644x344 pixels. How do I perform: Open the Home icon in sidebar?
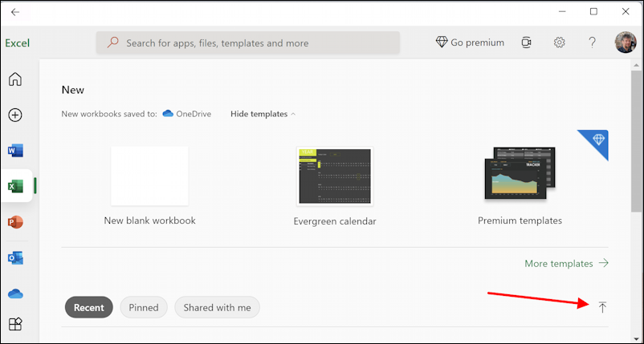(15, 79)
